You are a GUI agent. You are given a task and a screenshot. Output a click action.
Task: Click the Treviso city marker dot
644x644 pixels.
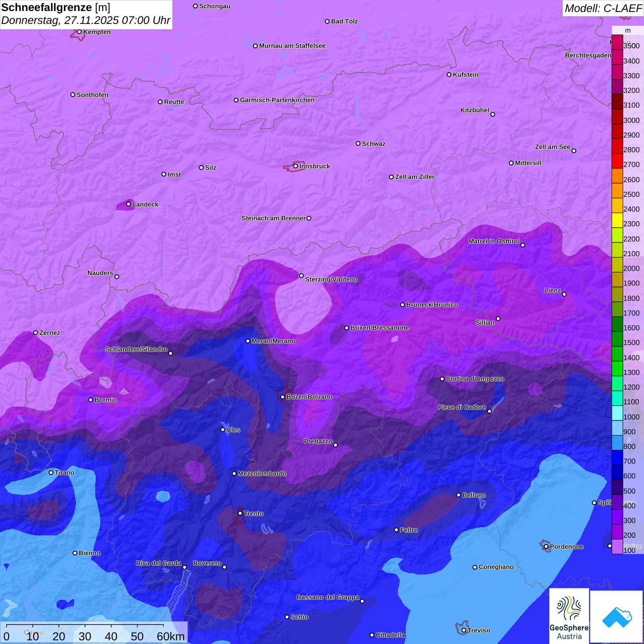464,631
